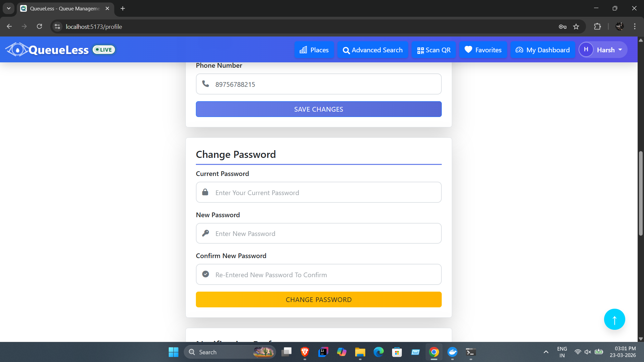Image resolution: width=644 pixels, height=362 pixels.
Task: Click the SAVE CHANGES button
Action: click(x=319, y=109)
